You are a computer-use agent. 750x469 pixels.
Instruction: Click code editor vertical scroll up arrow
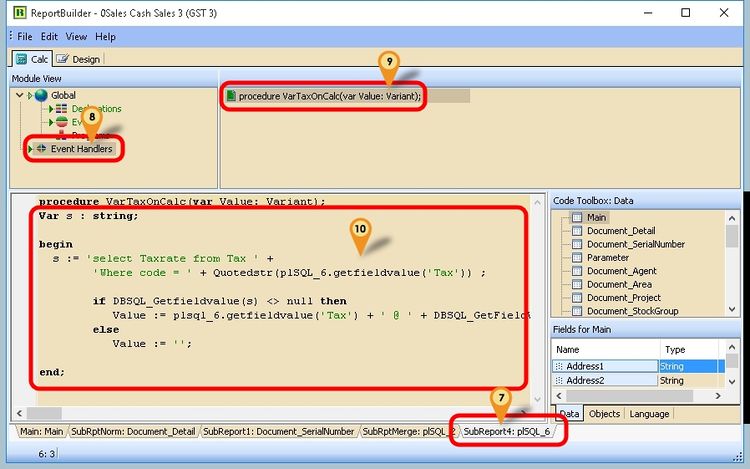(x=537, y=203)
